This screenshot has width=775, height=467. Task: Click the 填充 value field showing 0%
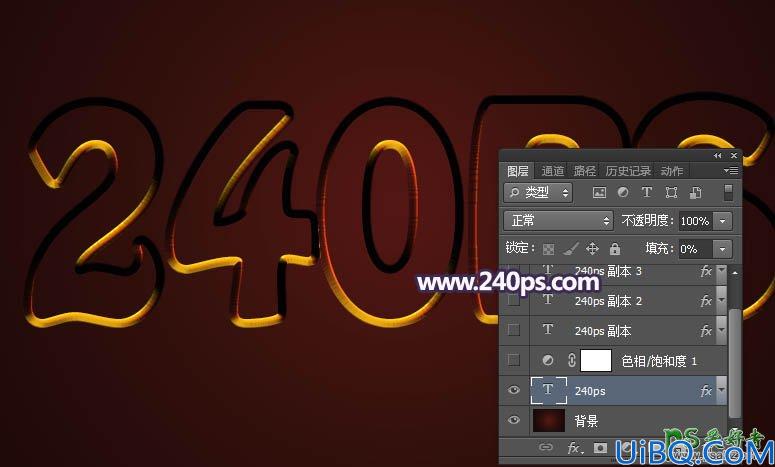695,249
